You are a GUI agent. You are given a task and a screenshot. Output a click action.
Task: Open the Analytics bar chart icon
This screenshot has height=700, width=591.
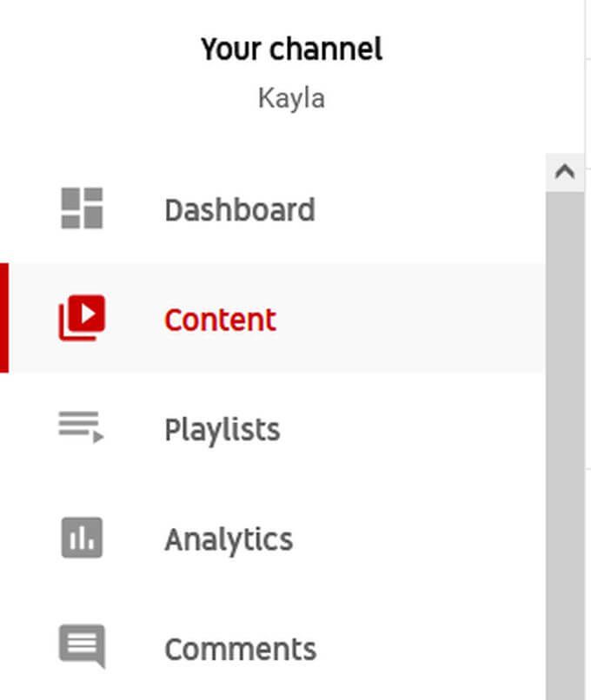(82, 538)
